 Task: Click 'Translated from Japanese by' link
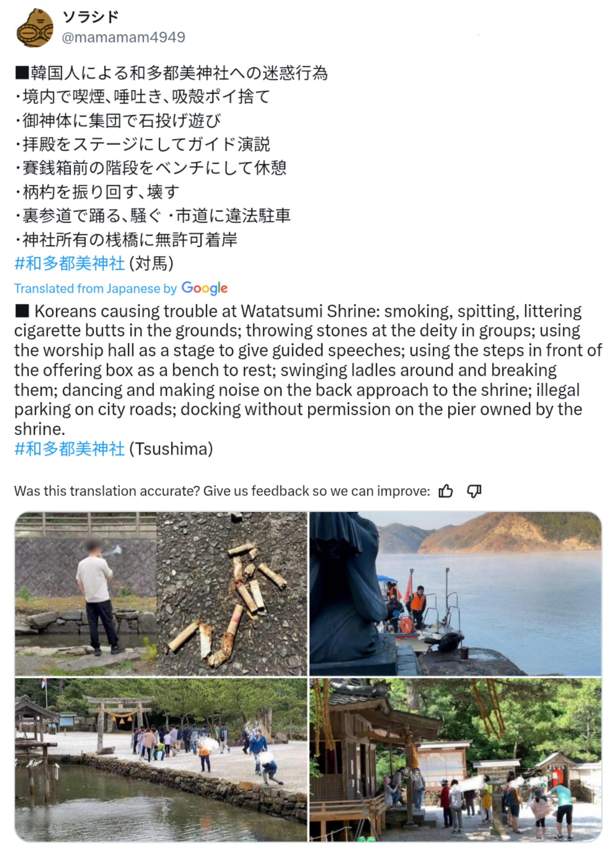95,288
